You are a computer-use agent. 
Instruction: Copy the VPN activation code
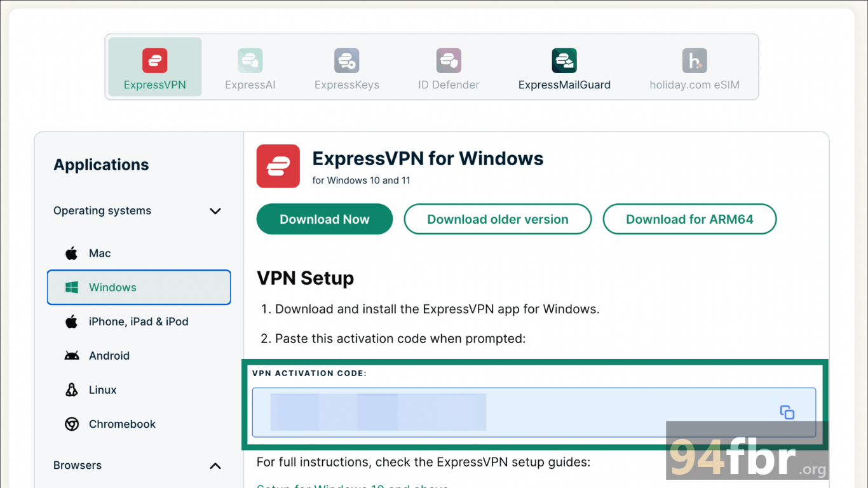pyautogui.click(x=787, y=412)
